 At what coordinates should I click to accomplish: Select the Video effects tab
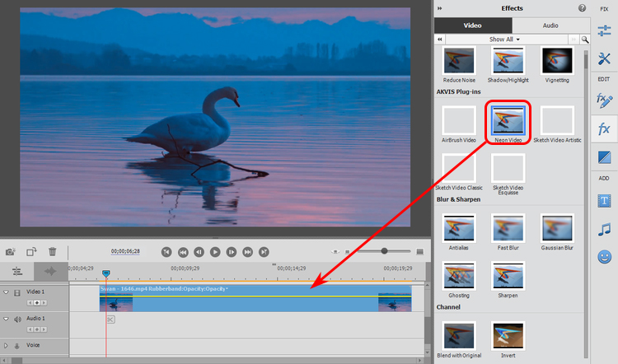[x=473, y=26]
